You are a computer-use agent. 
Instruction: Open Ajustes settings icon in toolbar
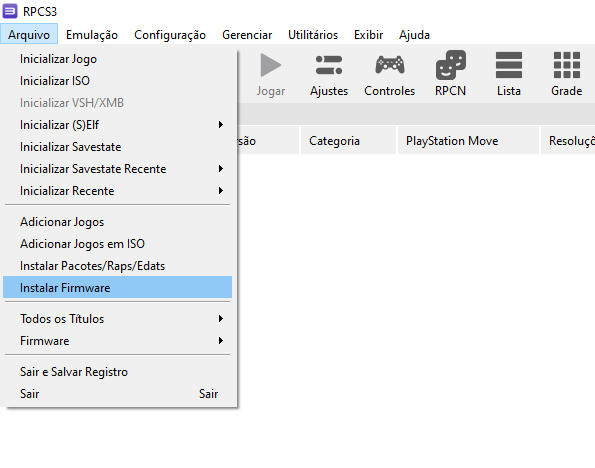point(329,65)
